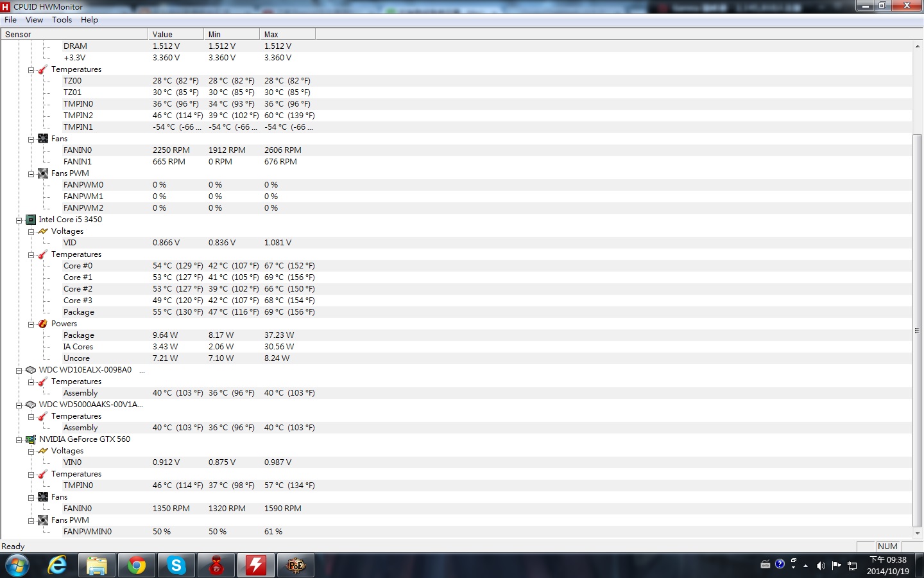The height and width of the screenshot is (578, 924).
Task: Click the Voltages wave icon under NVIDIA GeForce
Action: 43,451
